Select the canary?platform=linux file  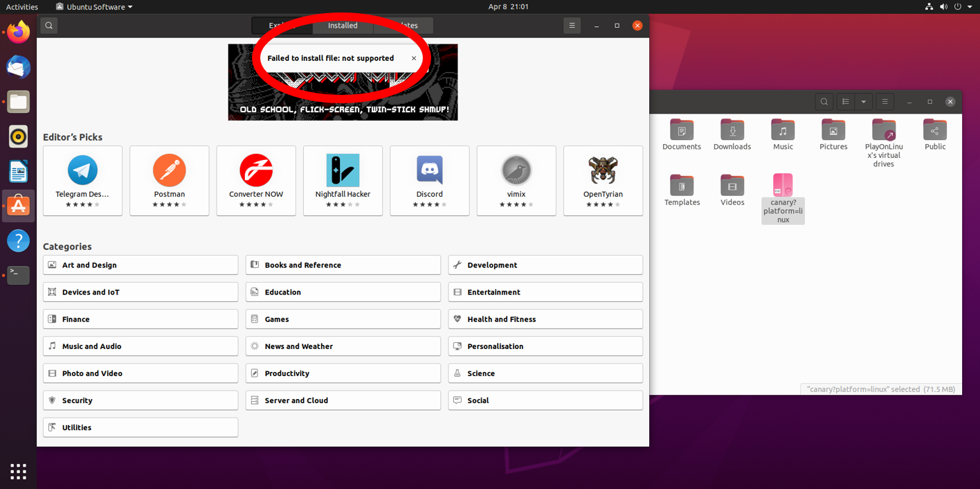click(783, 198)
